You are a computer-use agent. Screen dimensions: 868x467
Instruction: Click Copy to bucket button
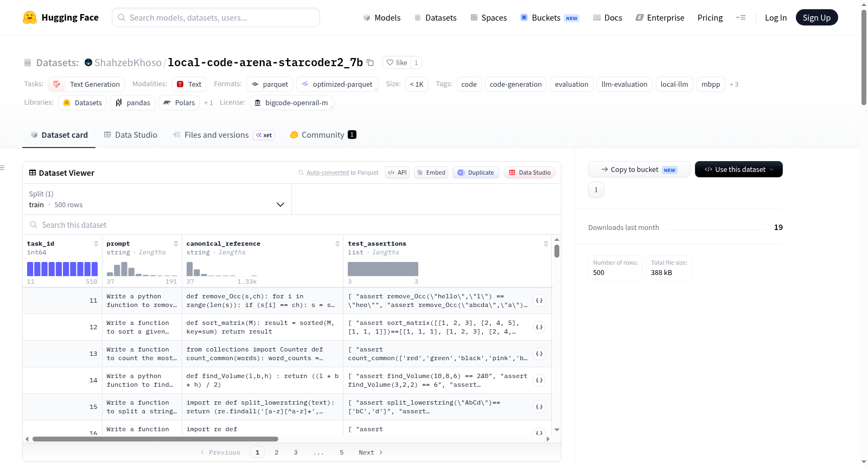point(639,169)
